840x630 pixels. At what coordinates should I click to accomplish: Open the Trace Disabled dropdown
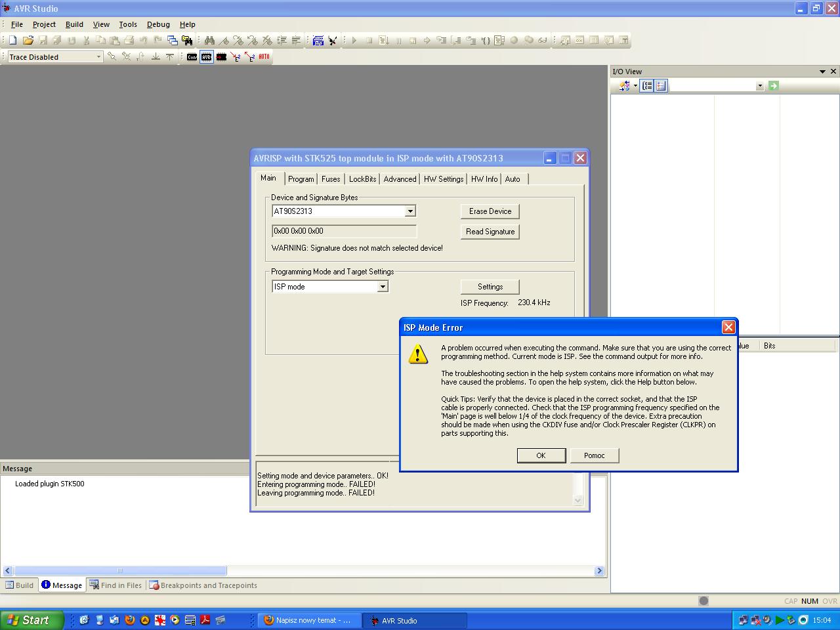[98, 57]
